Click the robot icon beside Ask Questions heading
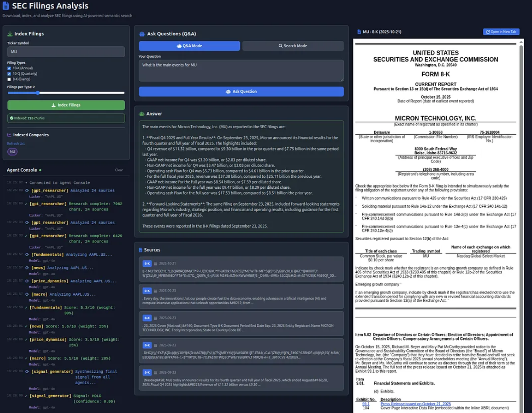Screen dimensions: 532x413 142,34
